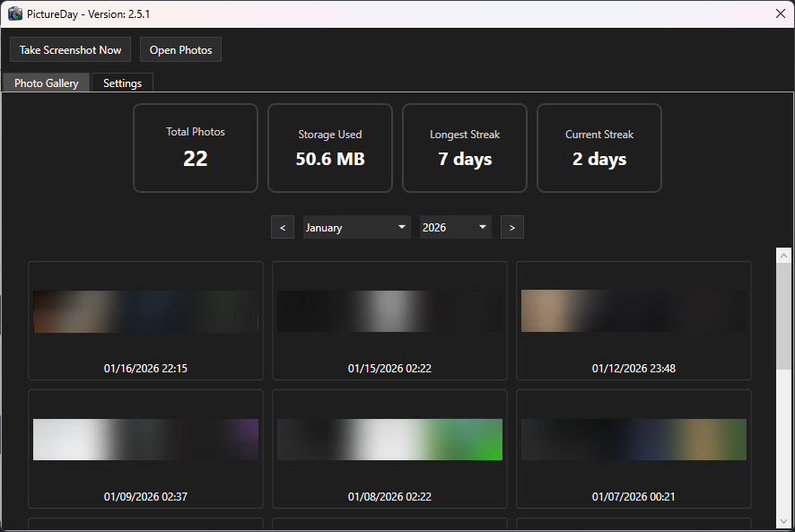Viewport: 795px width, 532px height.
Task: Go to next month with > button
Action: point(512,228)
